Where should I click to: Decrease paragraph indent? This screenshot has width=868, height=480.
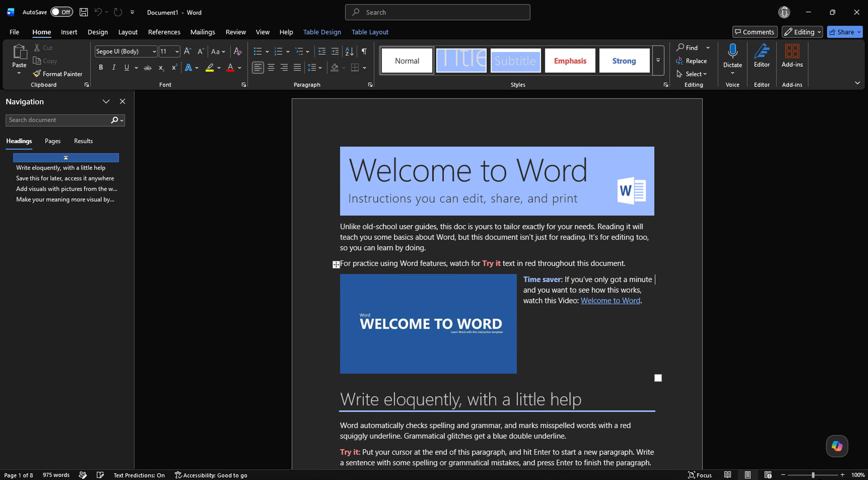322,52
